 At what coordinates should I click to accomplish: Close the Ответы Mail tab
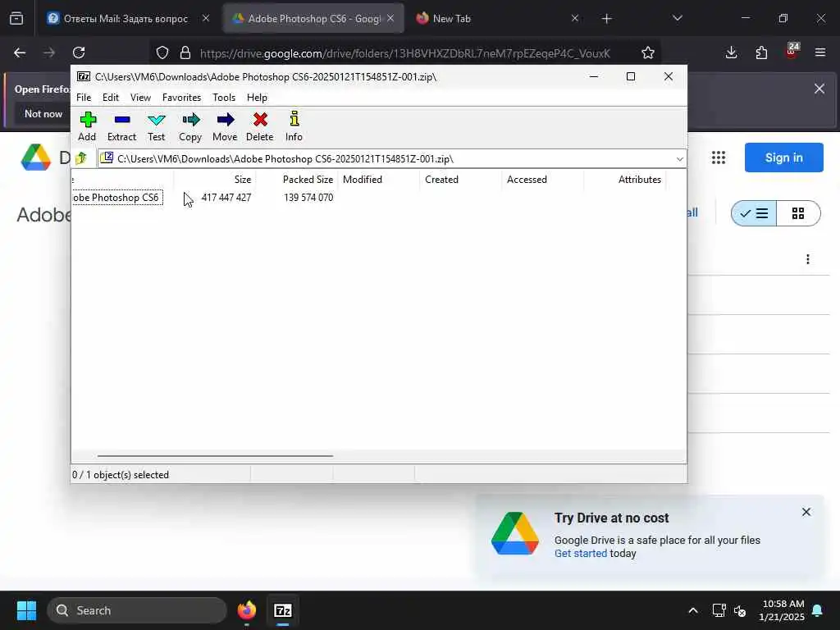coord(206,18)
